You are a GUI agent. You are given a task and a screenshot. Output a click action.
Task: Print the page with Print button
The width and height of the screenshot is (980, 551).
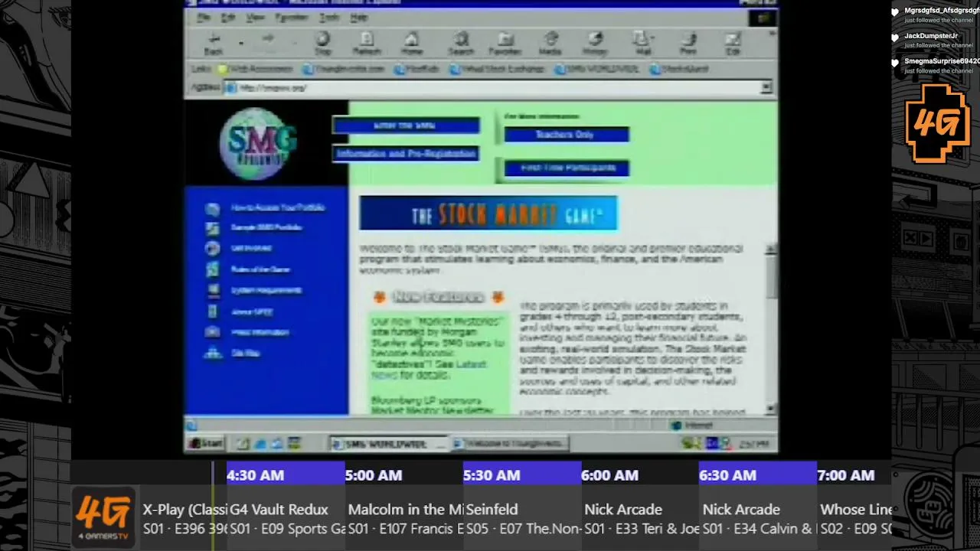coord(688,44)
